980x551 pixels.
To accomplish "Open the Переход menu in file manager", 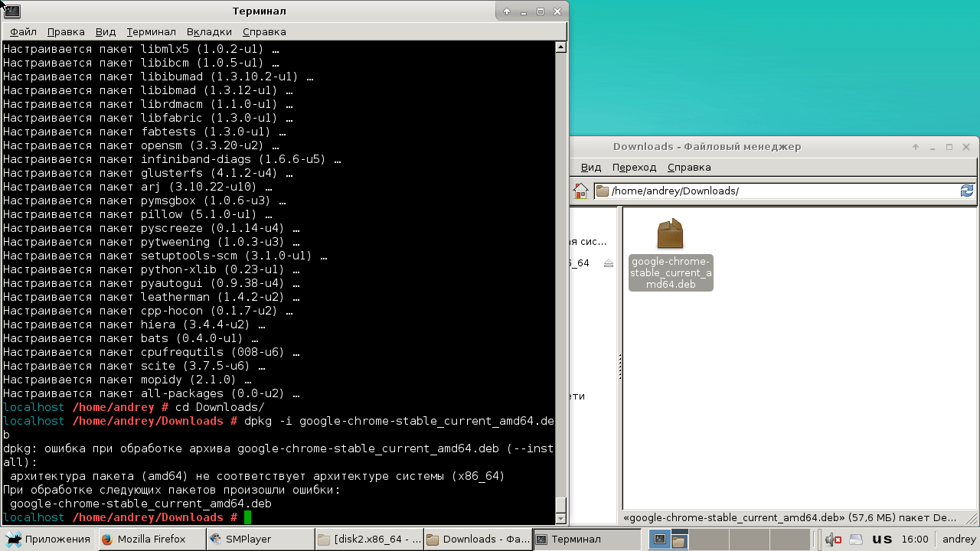I will tap(634, 168).
